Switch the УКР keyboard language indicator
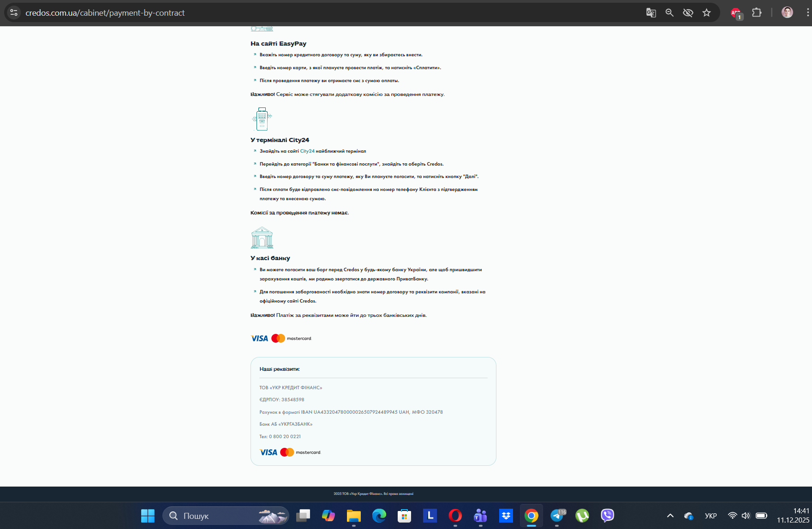 711,516
